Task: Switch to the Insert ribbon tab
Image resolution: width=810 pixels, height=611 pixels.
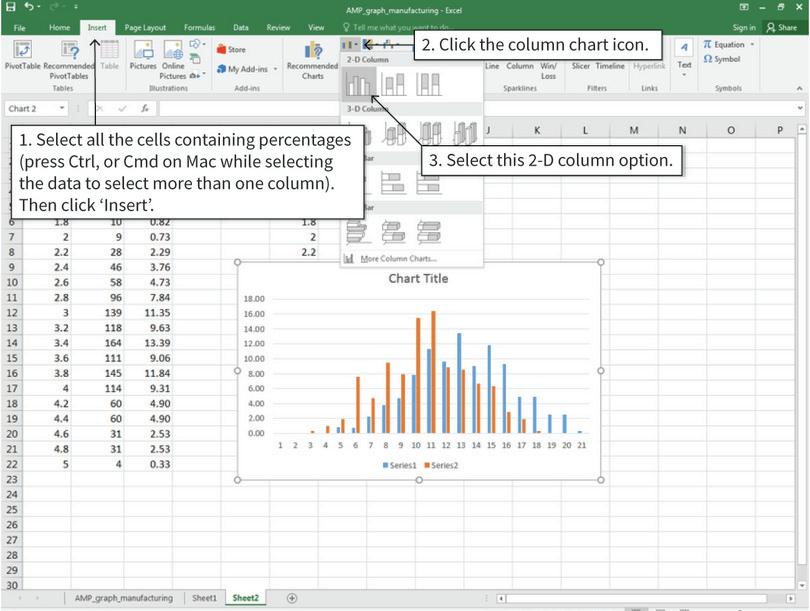Action: point(96,27)
